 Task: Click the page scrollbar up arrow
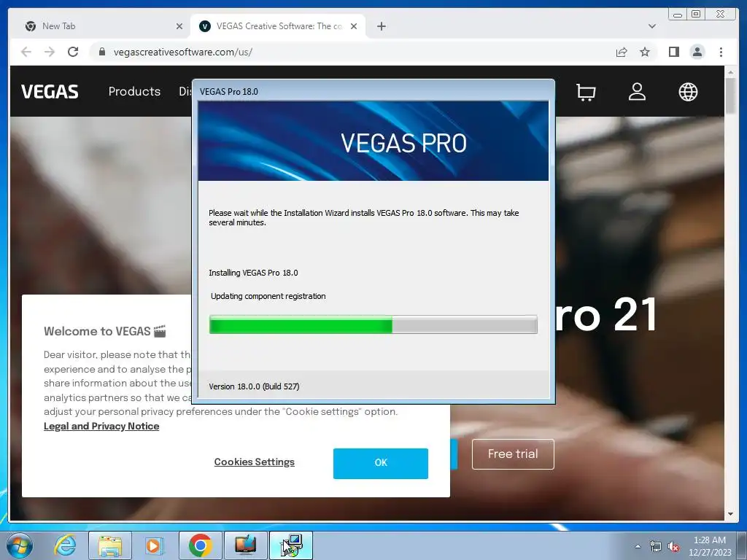pyautogui.click(x=730, y=72)
